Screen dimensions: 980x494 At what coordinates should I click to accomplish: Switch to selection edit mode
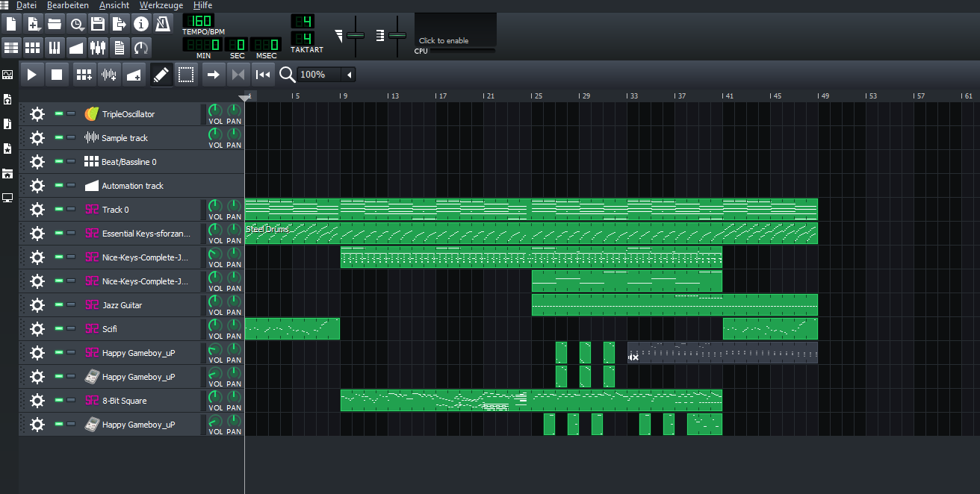[186, 75]
